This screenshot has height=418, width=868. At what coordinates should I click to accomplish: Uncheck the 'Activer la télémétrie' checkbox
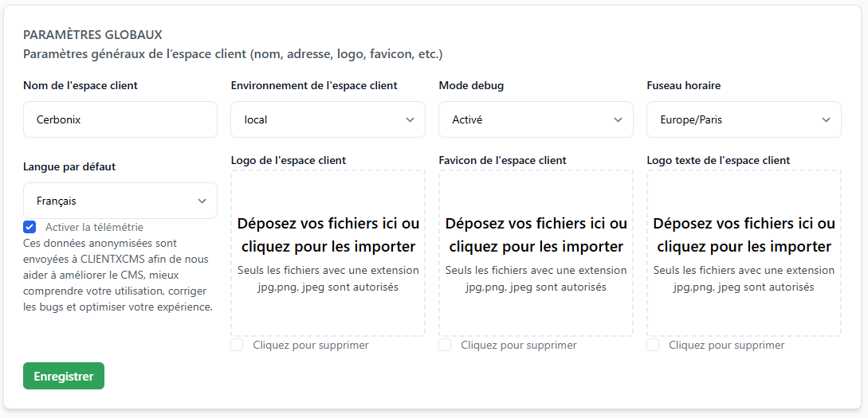pos(30,227)
